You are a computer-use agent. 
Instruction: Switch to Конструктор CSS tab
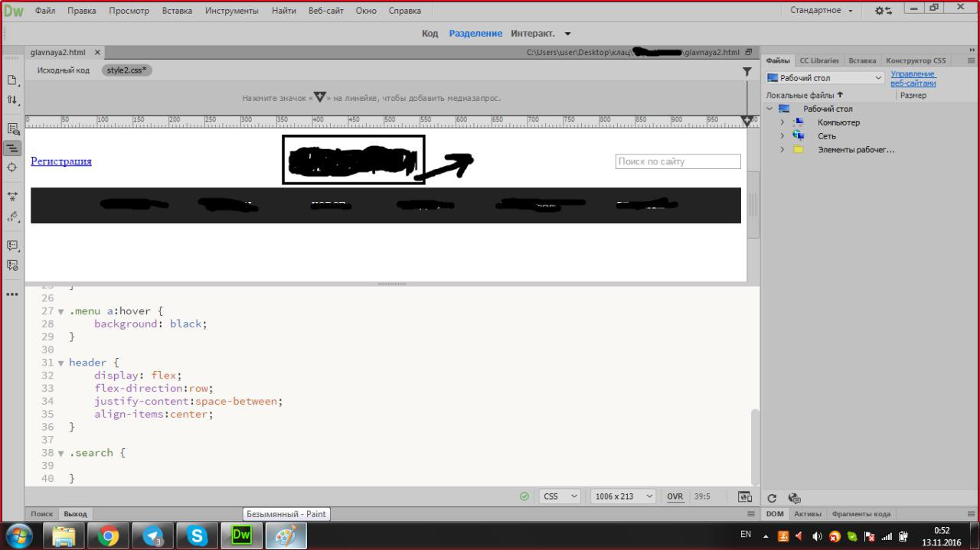tap(916, 60)
